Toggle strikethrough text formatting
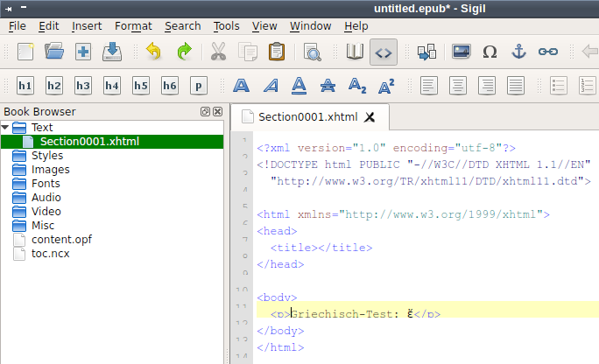The height and width of the screenshot is (364, 599). tap(328, 86)
